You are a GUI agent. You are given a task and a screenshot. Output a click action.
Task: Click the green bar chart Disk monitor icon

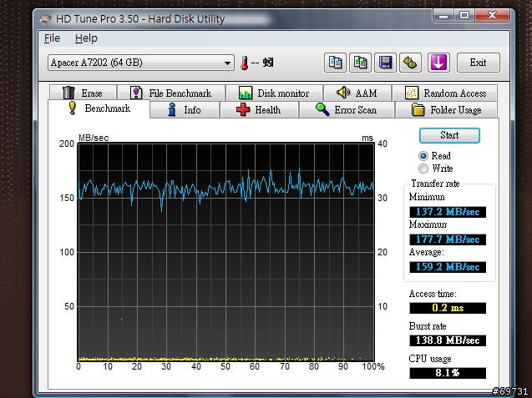tap(246, 93)
